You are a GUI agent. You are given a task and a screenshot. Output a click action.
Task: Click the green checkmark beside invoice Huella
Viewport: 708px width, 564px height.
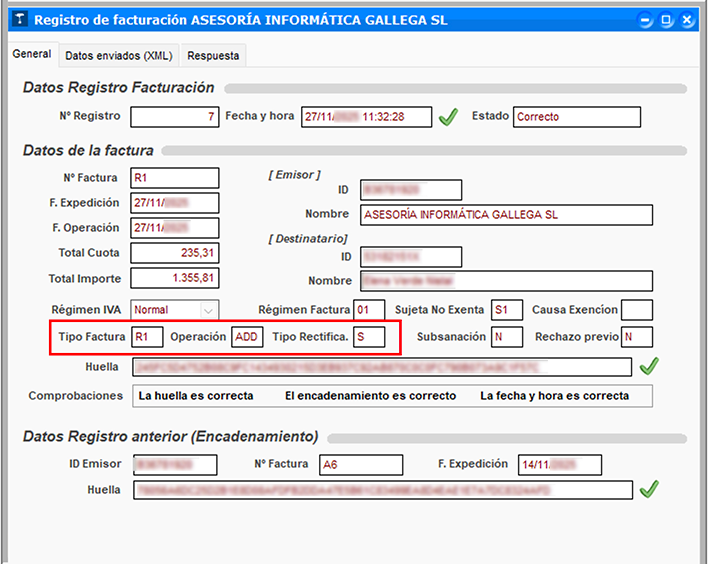tap(649, 366)
